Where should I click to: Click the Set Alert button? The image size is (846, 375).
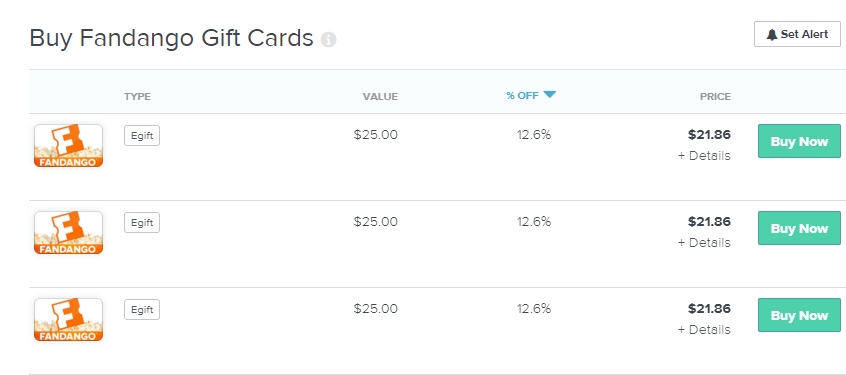(797, 35)
